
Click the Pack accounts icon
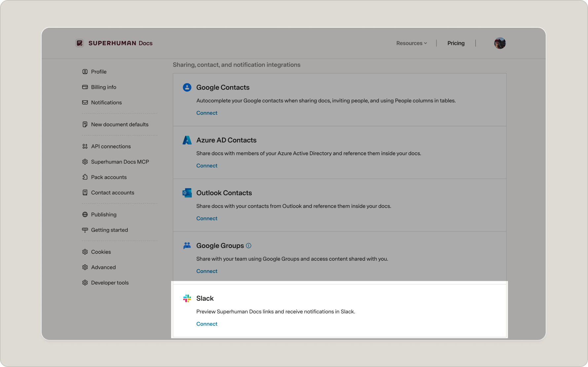85,177
